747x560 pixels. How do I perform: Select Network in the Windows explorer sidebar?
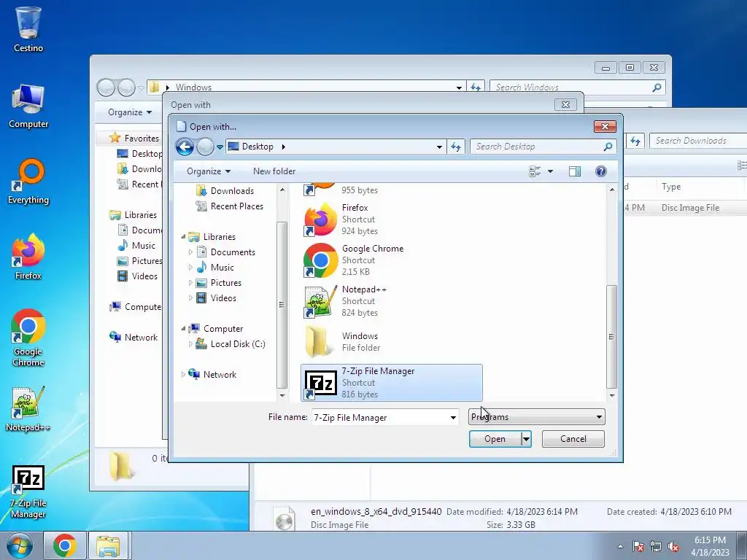click(x=141, y=338)
